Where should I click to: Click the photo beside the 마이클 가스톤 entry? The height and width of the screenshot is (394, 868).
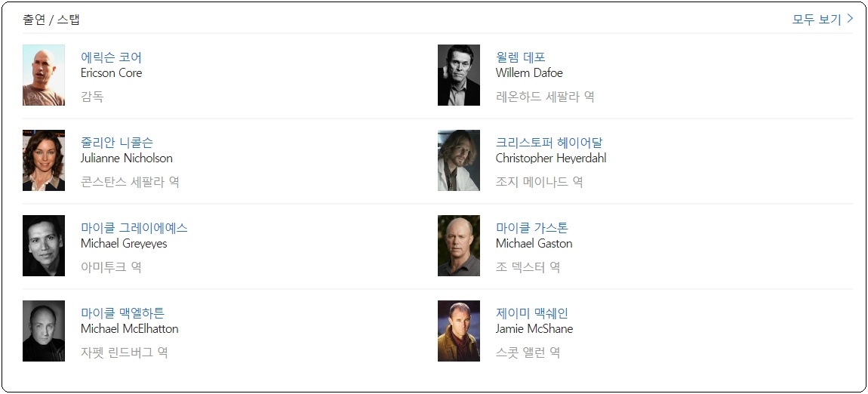point(459,246)
